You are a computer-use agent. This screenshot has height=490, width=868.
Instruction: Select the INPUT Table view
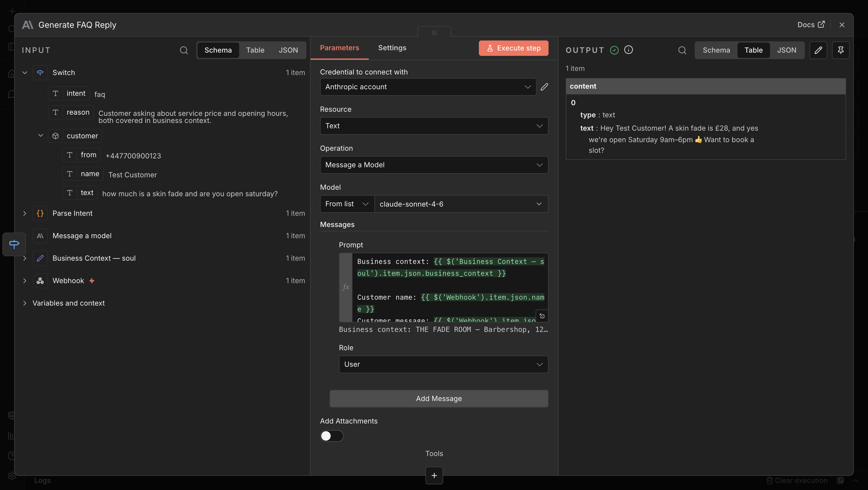pyautogui.click(x=255, y=50)
